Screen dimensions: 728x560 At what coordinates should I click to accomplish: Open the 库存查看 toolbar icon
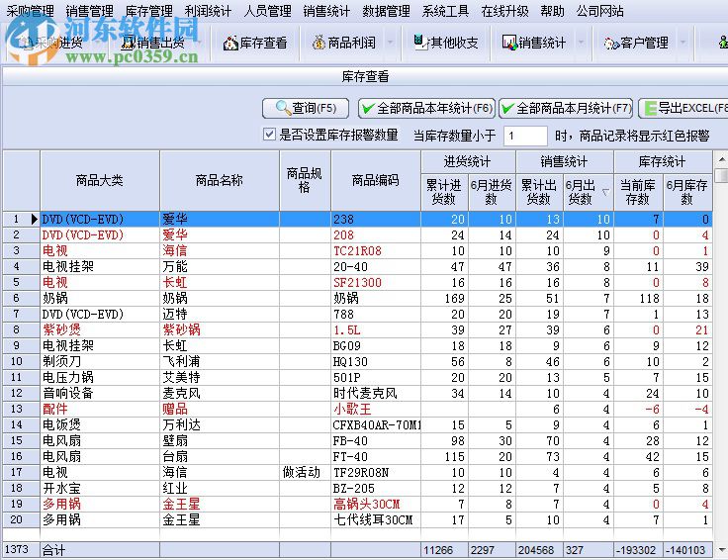coord(230,44)
